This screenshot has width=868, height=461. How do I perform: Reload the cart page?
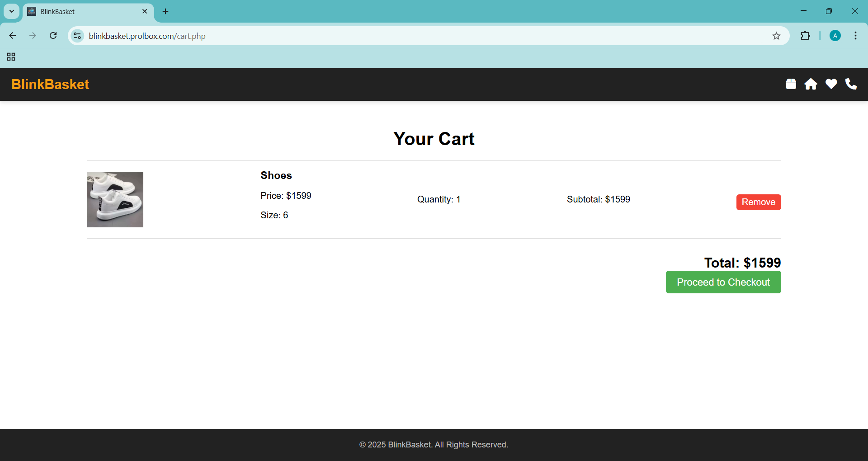coord(53,36)
